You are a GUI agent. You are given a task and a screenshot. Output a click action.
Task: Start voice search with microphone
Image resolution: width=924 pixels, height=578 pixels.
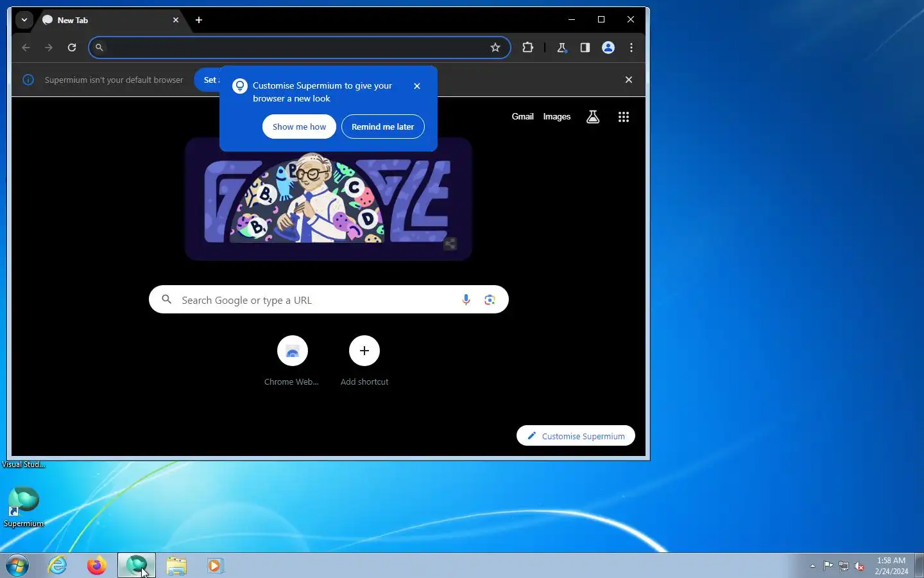tap(466, 300)
